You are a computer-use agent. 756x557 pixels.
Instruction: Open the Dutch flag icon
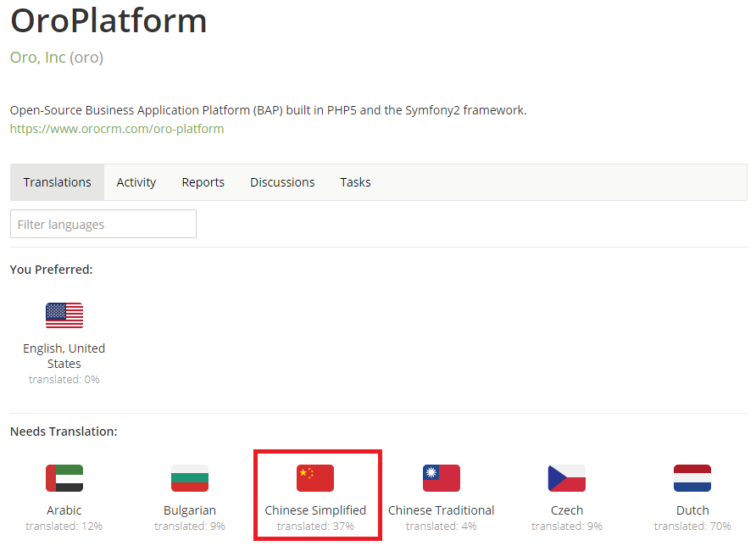pos(692,478)
